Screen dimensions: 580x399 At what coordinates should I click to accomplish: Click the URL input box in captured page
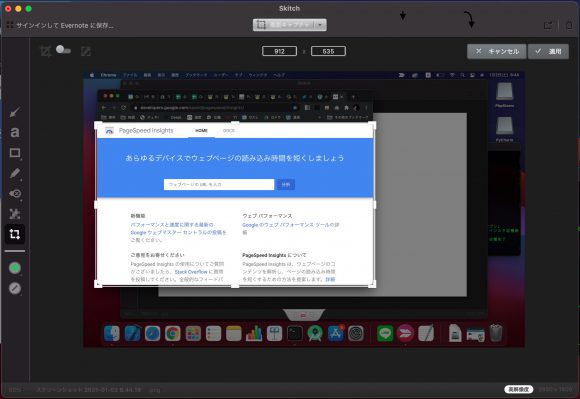(219, 184)
